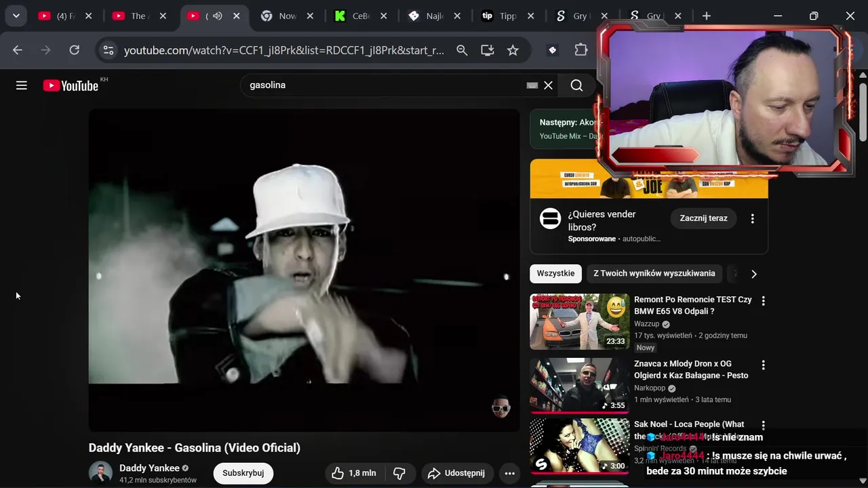This screenshot has height=488, width=868.
Task: Click the YouTube search magnifier button
Action: click(576, 85)
